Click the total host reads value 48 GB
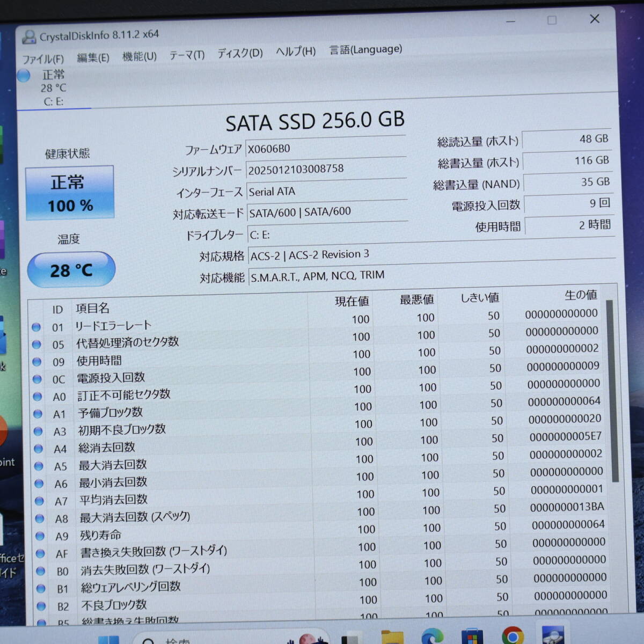Viewport: 644px width, 644px height. [x=567, y=139]
